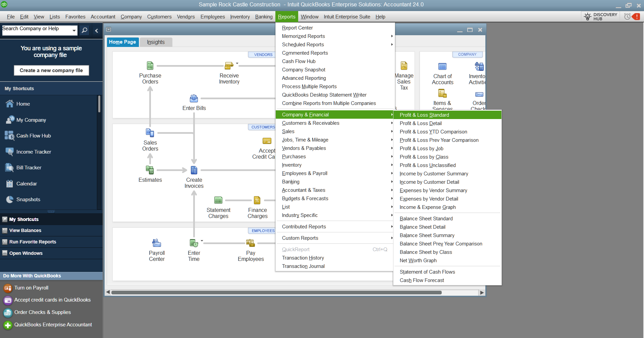644x338 pixels.
Task: Open the Open Windows panel
Action: click(51, 253)
